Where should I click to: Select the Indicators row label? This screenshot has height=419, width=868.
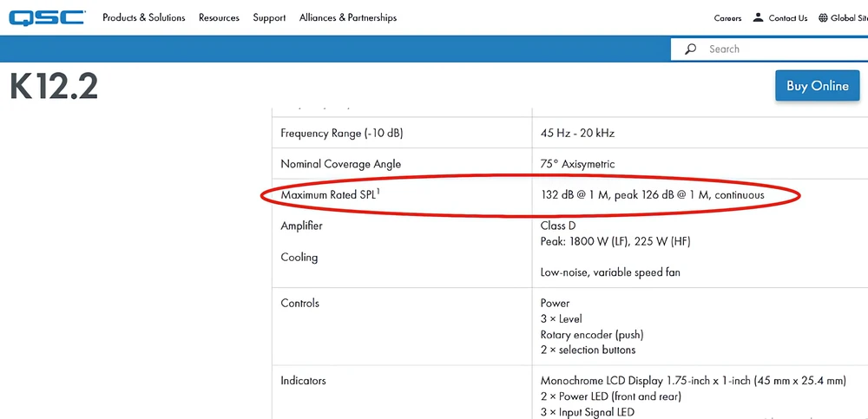coord(303,381)
